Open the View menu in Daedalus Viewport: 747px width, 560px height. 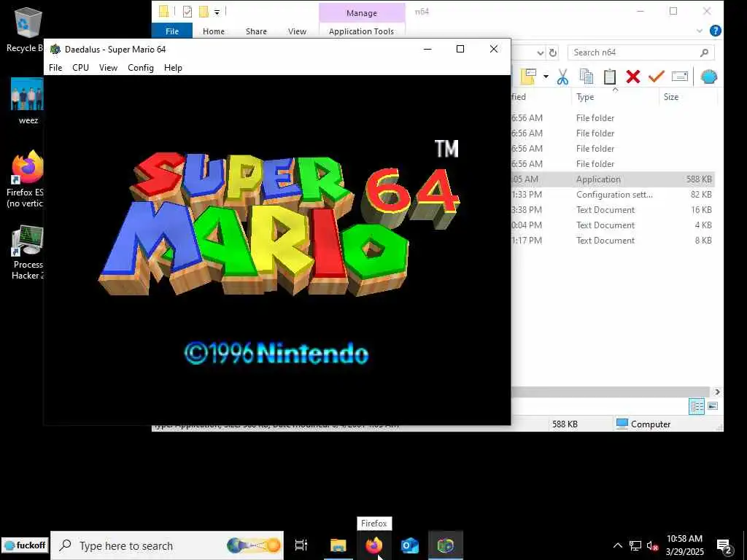pyautogui.click(x=108, y=68)
